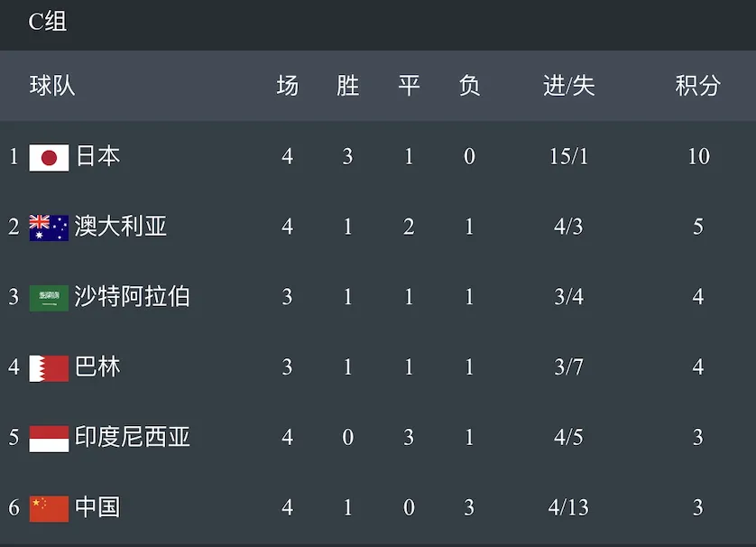This screenshot has height=547, width=756.
Task: Open the 印度尼西亚 team page
Action: [x=132, y=437]
